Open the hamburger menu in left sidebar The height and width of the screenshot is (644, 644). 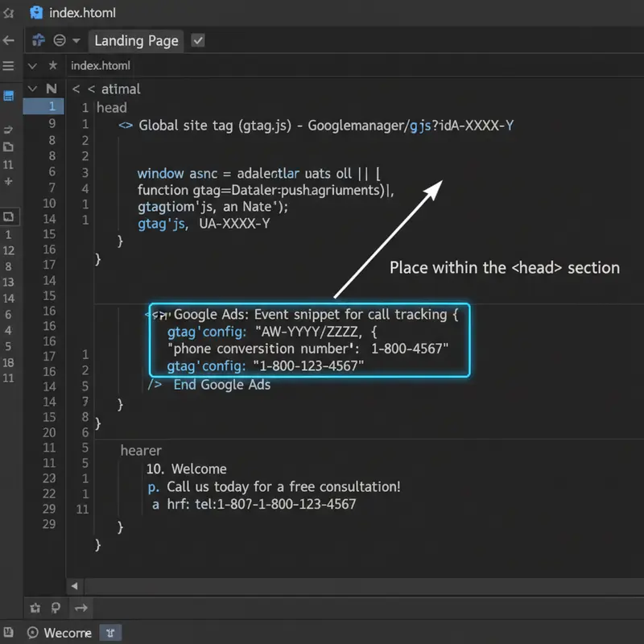point(8,66)
